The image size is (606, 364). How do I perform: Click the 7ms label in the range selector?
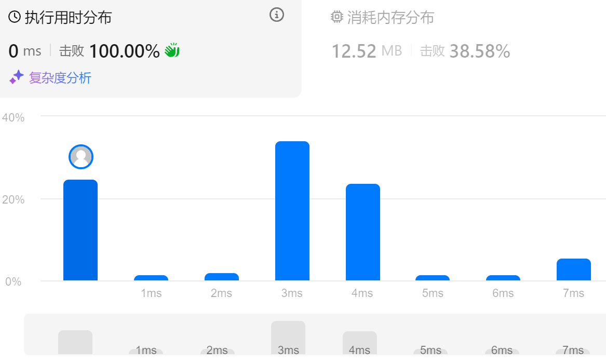(x=573, y=350)
